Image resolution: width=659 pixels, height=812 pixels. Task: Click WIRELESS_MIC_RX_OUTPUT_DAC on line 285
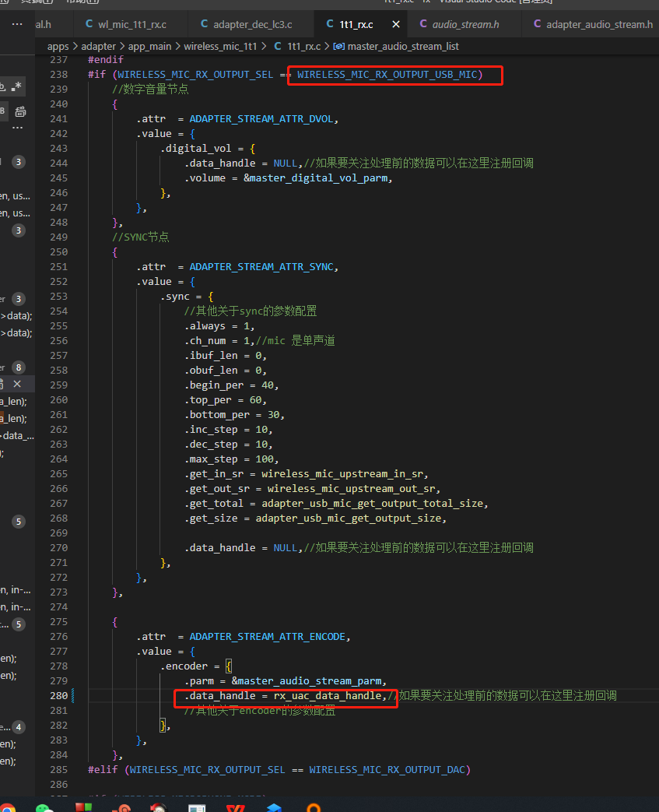(387, 770)
